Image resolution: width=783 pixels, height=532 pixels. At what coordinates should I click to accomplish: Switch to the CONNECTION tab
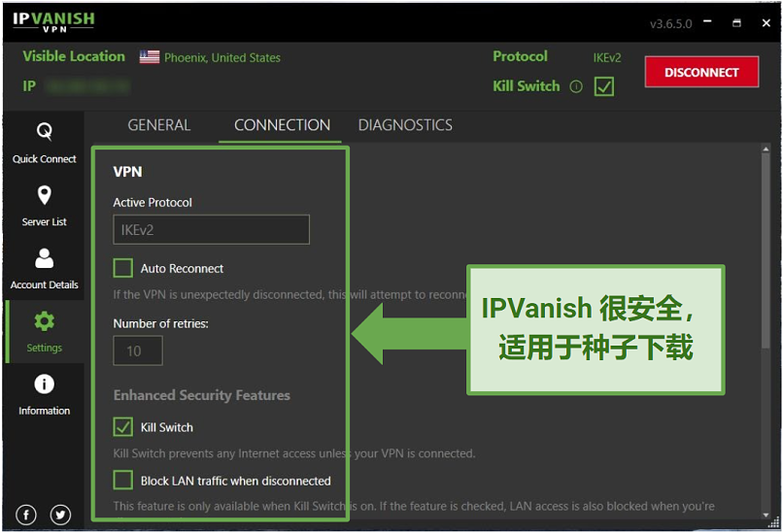(282, 125)
